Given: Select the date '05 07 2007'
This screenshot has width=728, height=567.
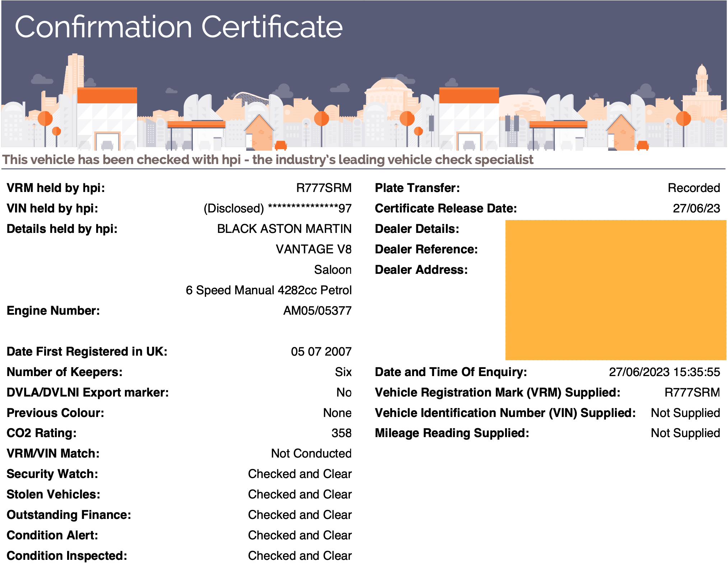Looking at the screenshot, I should [x=321, y=352].
